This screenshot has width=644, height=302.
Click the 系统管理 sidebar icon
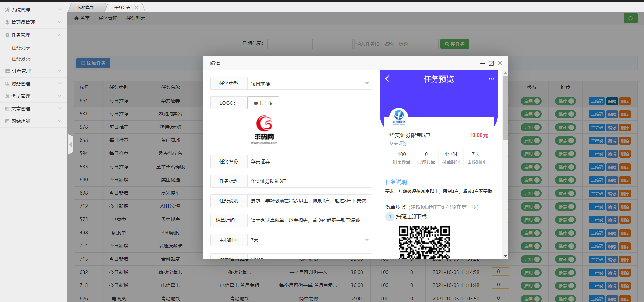pyautogui.click(x=7, y=10)
